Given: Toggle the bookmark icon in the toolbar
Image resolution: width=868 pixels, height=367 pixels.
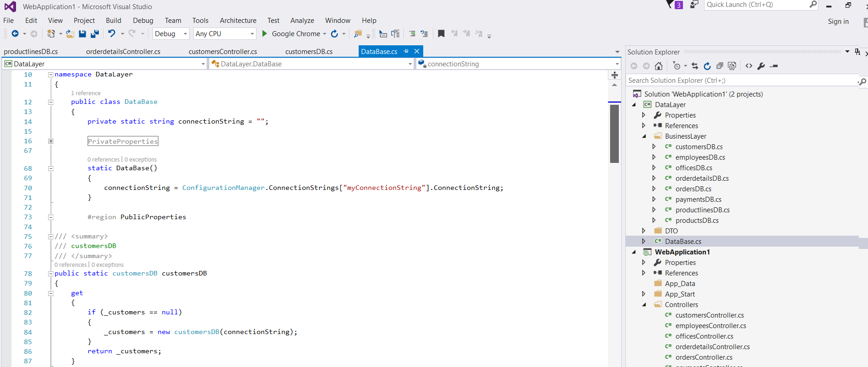Looking at the screenshot, I should (441, 34).
